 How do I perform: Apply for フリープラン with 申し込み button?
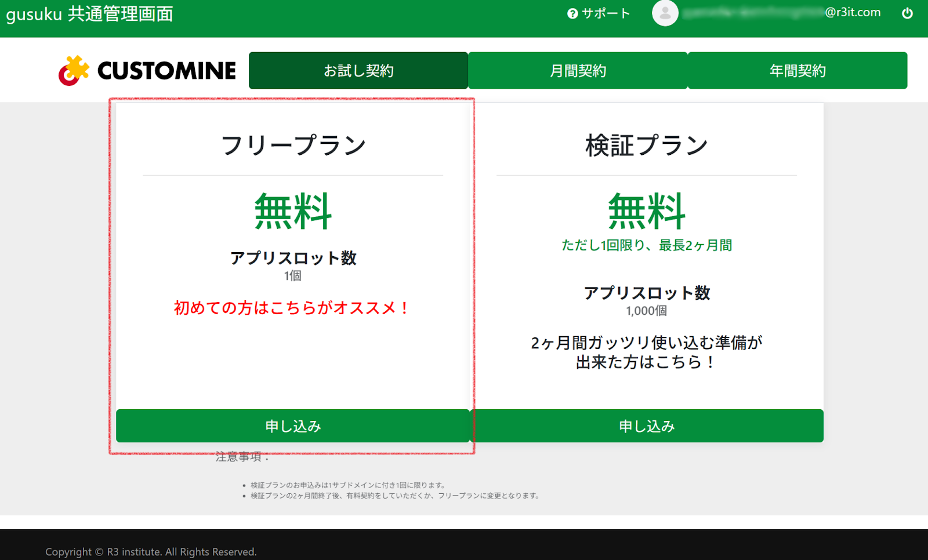[293, 426]
